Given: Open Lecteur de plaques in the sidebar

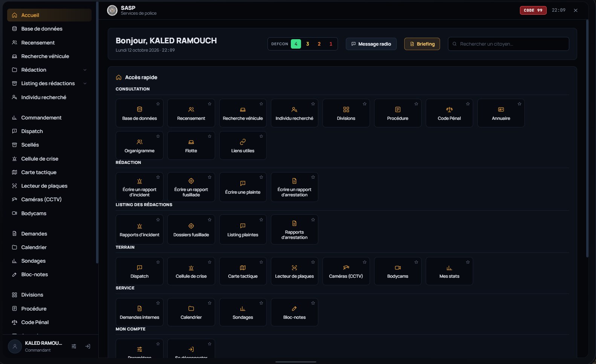Looking at the screenshot, I should pyautogui.click(x=49, y=186).
